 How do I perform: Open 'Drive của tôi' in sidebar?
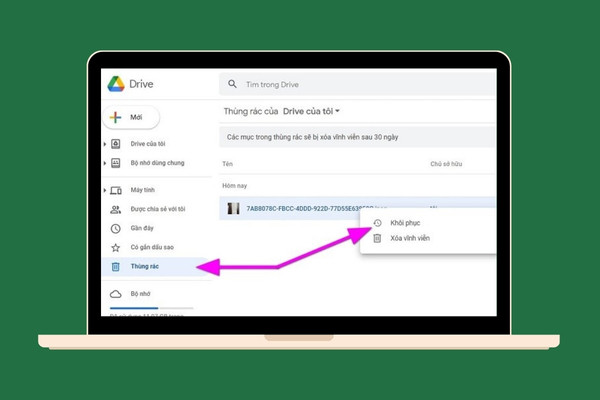[148, 144]
